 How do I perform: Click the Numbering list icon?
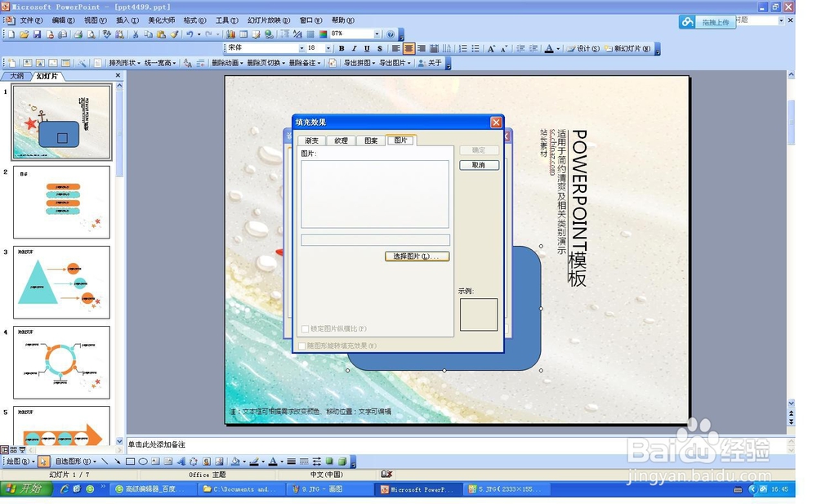point(462,48)
